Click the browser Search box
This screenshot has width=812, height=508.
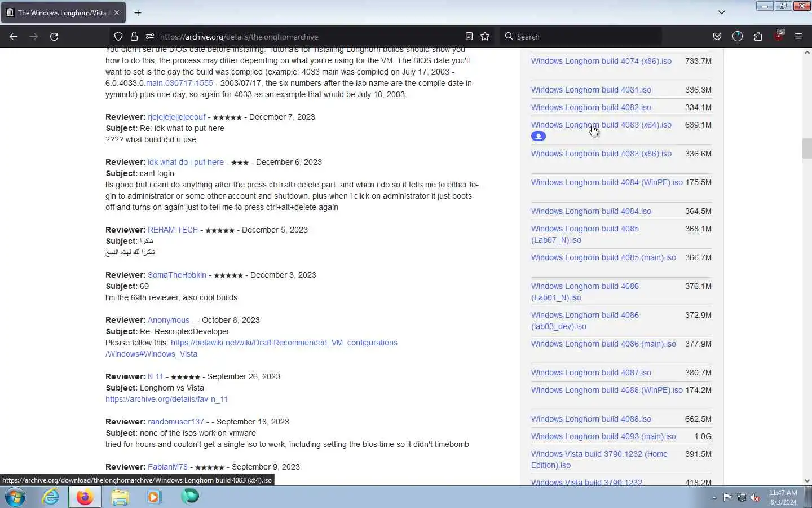[581, 37]
